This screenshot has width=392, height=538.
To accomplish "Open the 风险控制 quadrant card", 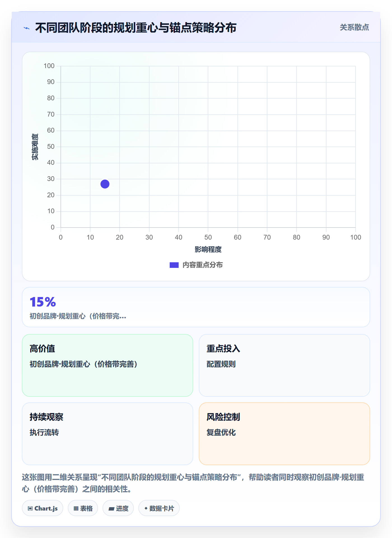I will (x=284, y=434).
